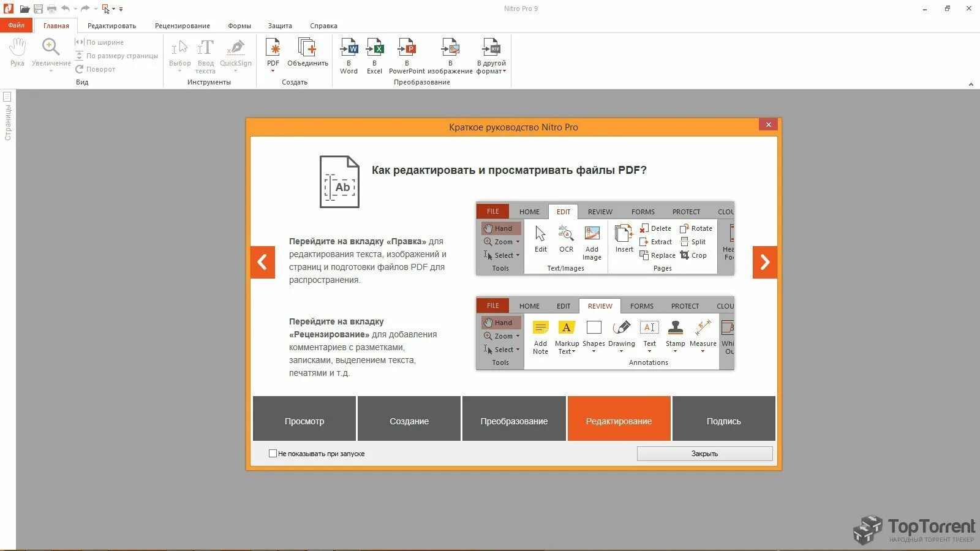This screenshot has height=551, width=980.
Task: Fit page by width (По ширине)
Action: click(99, 42)
